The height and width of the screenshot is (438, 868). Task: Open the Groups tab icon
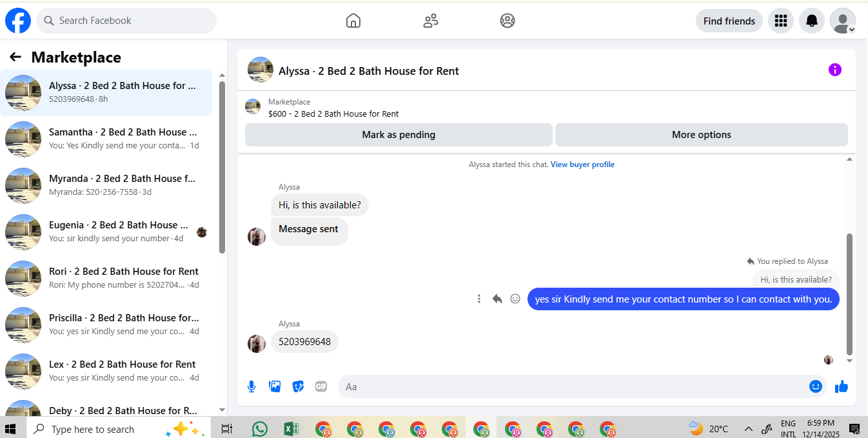click(508, 21)
